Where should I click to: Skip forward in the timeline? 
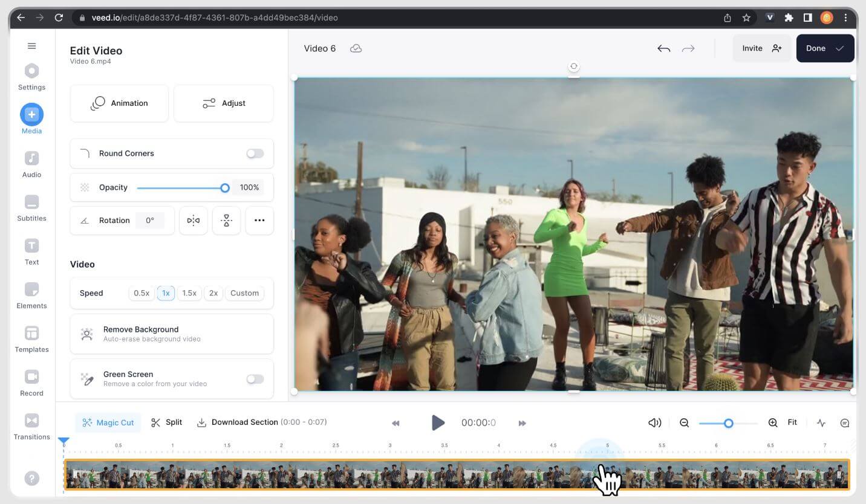coord(523,423)
